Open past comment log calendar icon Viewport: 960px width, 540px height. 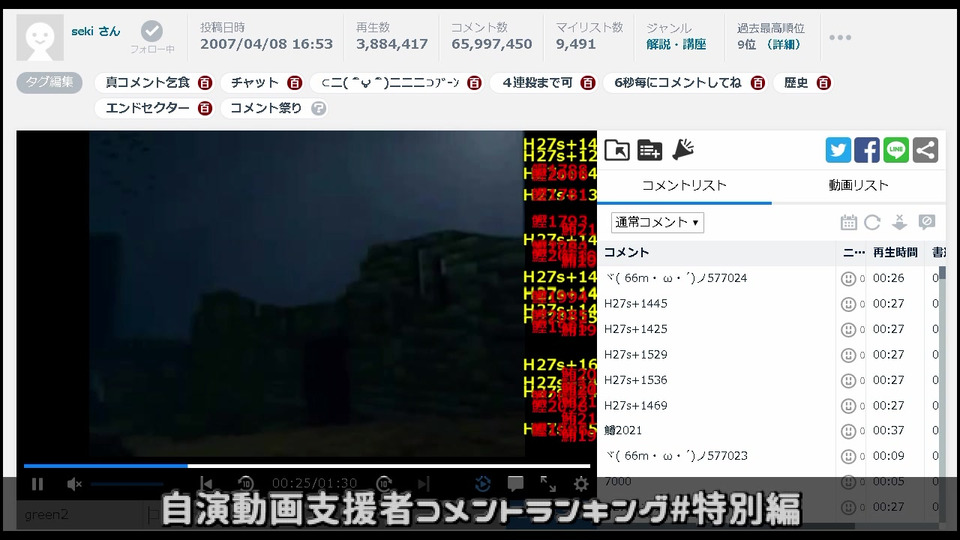tap(848, 222)
